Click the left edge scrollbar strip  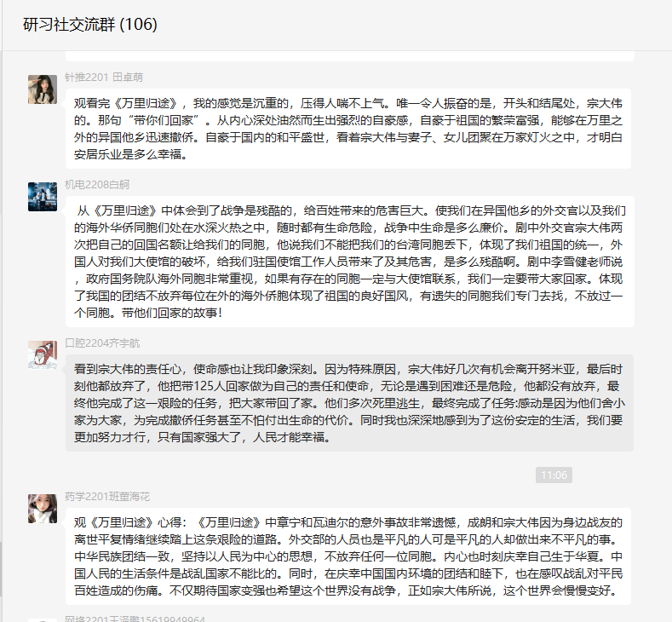click(x=2, y=336)
